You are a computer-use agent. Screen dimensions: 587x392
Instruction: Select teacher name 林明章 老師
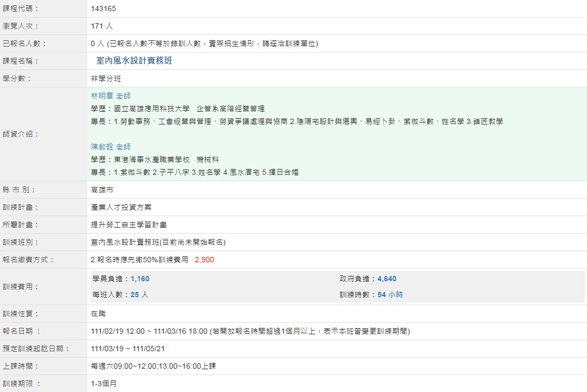pyautogui.click(x=111, y=96)
